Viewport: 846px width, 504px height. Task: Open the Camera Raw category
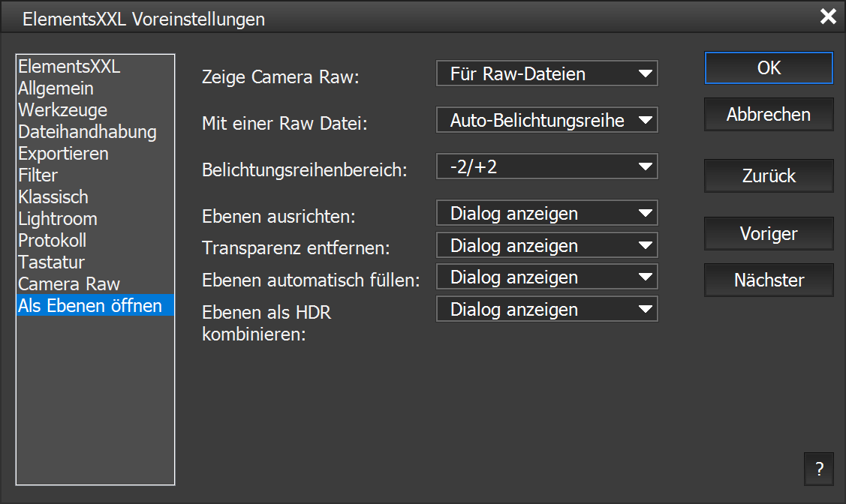tap(69, 284)
